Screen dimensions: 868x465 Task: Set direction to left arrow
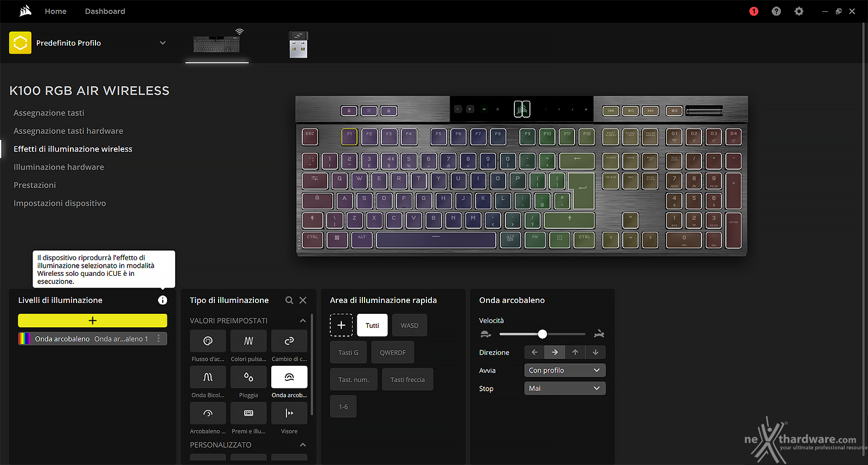[x=534, y=352]
